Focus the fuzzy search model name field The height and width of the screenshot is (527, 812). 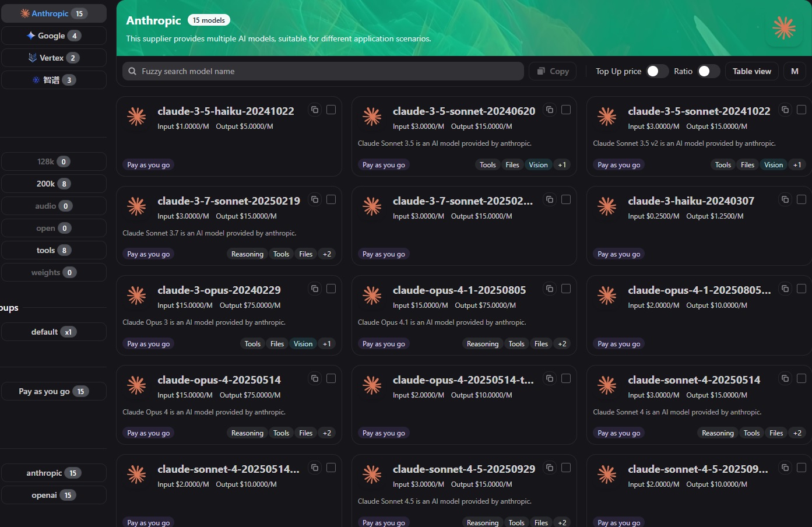tap(323, 71)
